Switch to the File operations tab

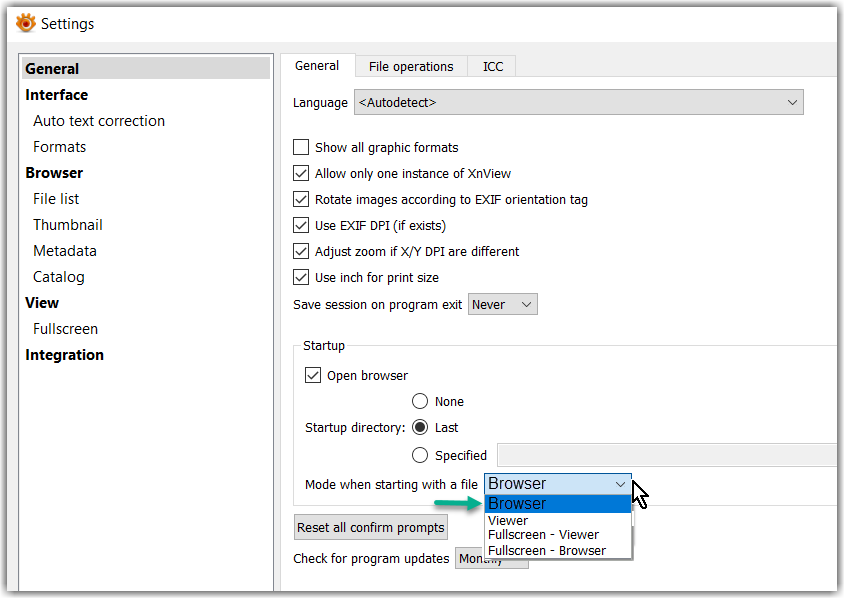coord(411,67)
